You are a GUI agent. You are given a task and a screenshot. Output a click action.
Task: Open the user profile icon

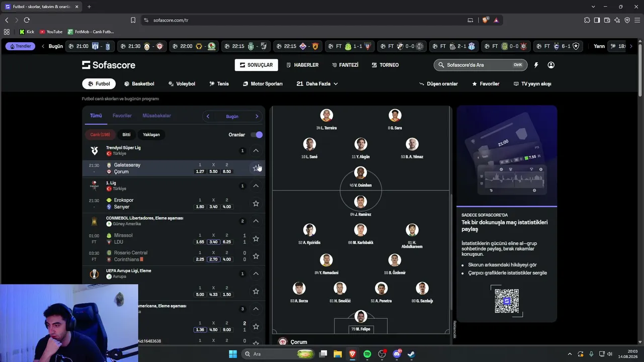click(x=551, y=65)
